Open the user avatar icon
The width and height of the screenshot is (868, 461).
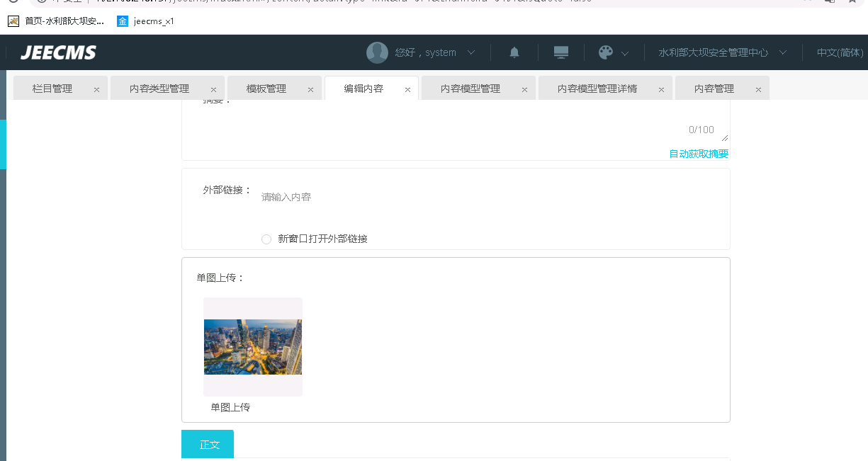[377, 52]
